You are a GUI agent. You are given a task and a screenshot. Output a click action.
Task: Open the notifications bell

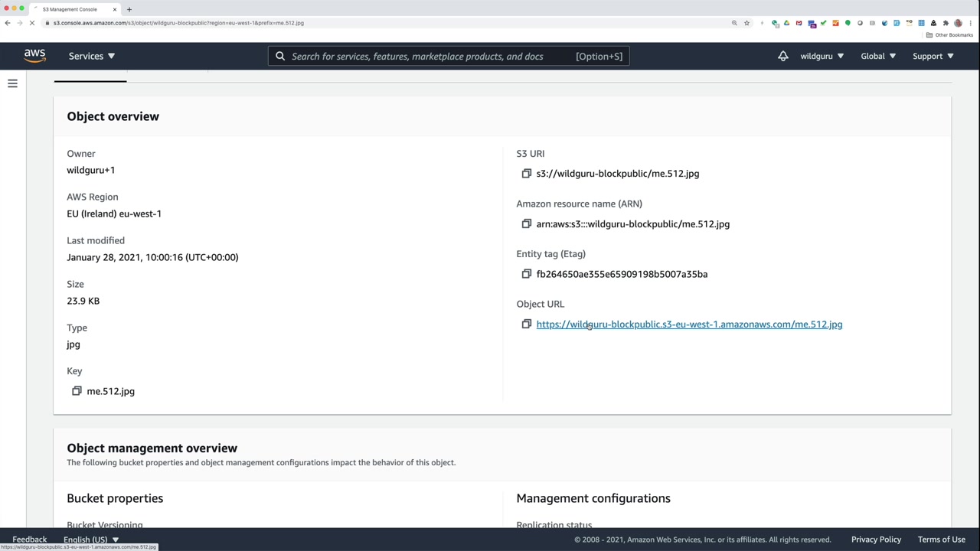coord(782,56)
